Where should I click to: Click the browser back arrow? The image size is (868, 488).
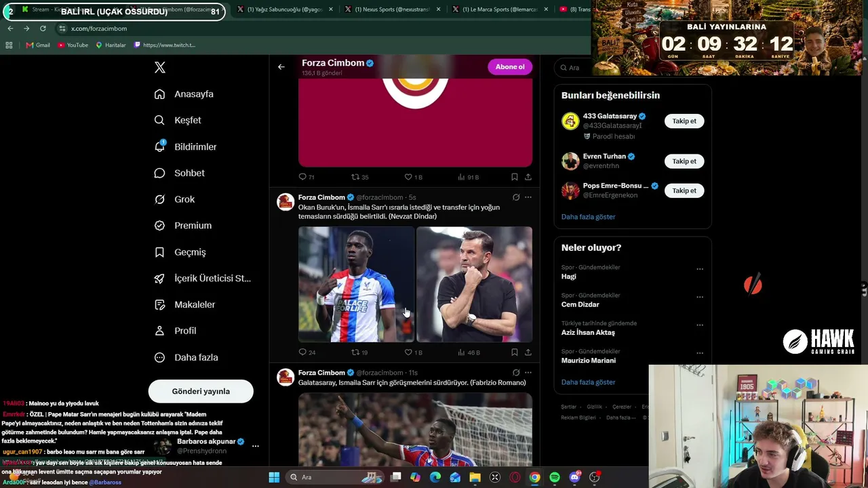(x=10, y=28)
